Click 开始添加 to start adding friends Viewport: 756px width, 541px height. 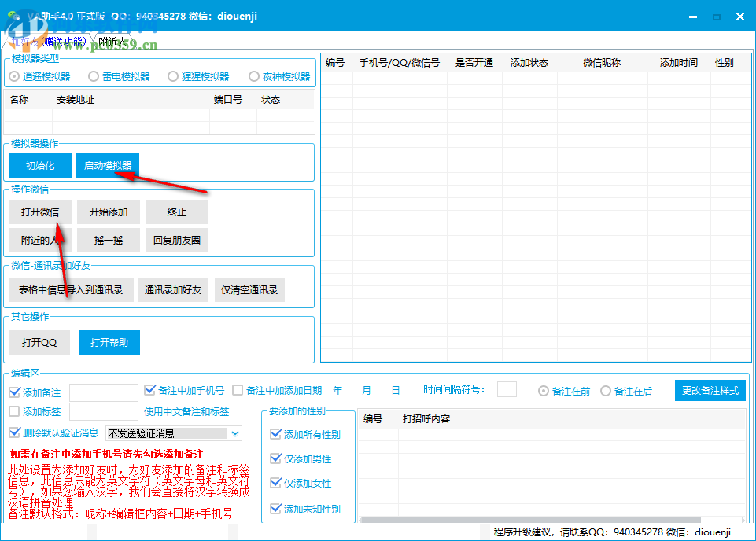pyautogui.click(x=108, y=212)
